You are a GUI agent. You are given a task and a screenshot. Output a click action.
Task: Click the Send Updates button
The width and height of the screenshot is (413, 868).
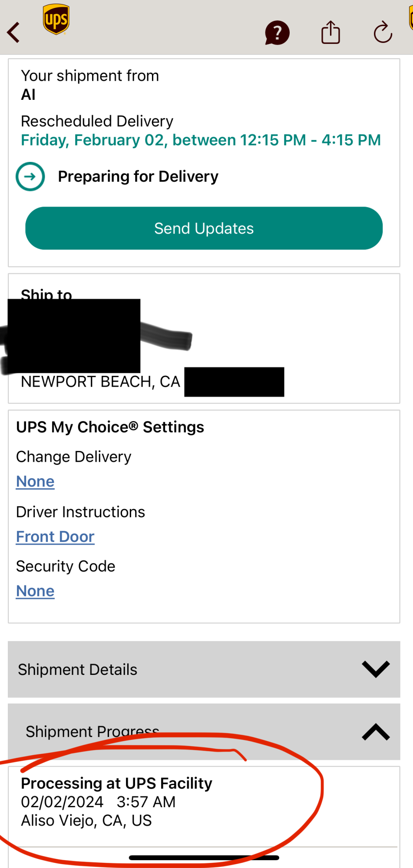(204, 228)
